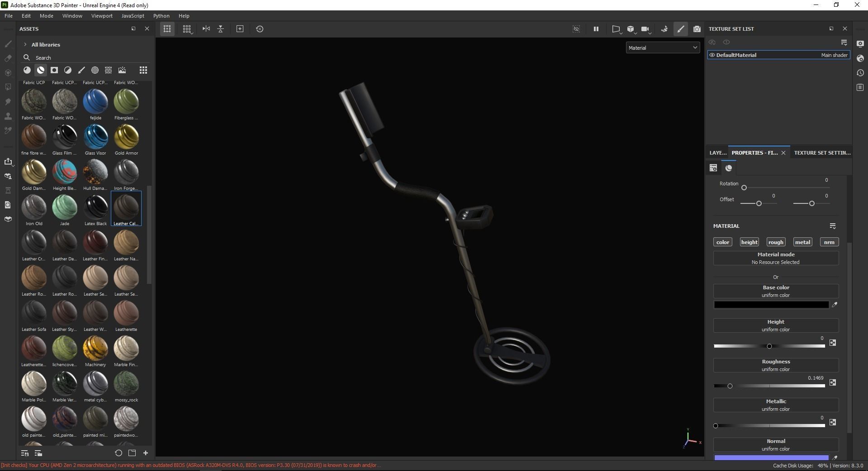Filter assets by Smart materials icon
This screenshot has width=868, height=471.
coord(41,70)
